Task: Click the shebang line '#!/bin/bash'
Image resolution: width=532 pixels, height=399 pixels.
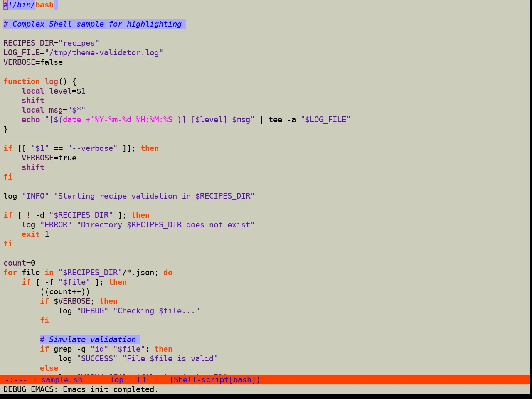Action: point(29,5)
